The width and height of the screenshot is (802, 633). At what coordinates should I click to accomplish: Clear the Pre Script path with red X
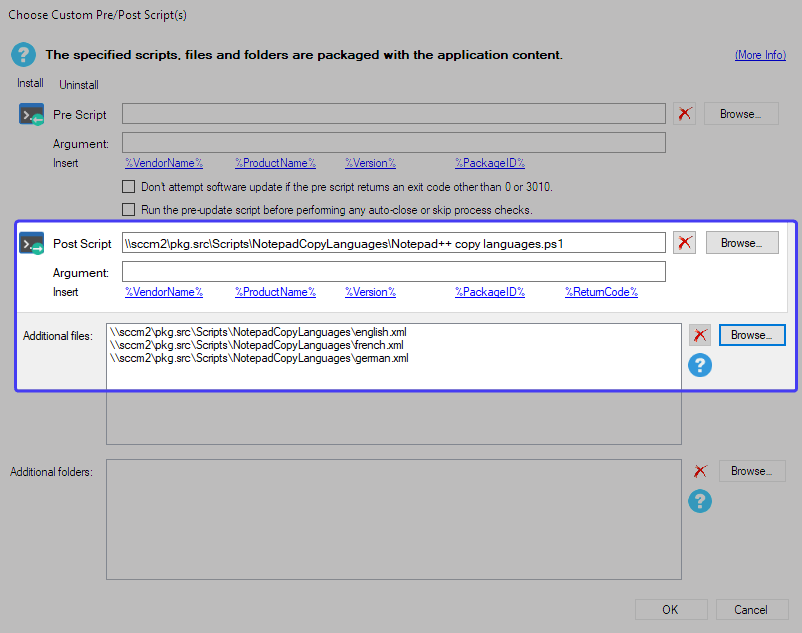tap(684, 114)
